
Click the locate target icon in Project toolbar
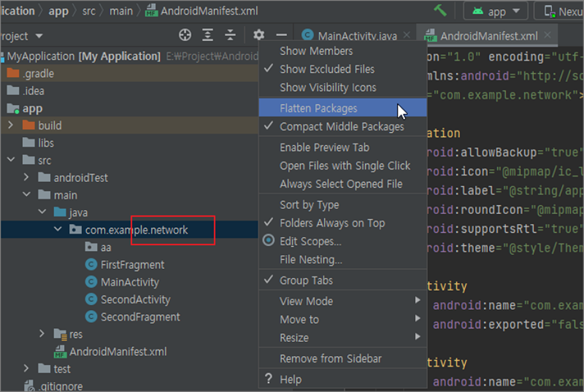pos(185,35)
